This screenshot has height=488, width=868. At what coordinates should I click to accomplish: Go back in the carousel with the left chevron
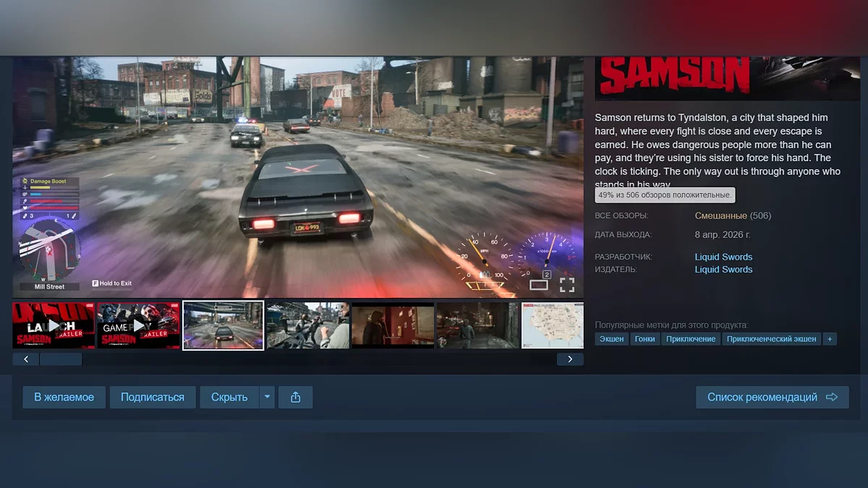click(25, 359)
